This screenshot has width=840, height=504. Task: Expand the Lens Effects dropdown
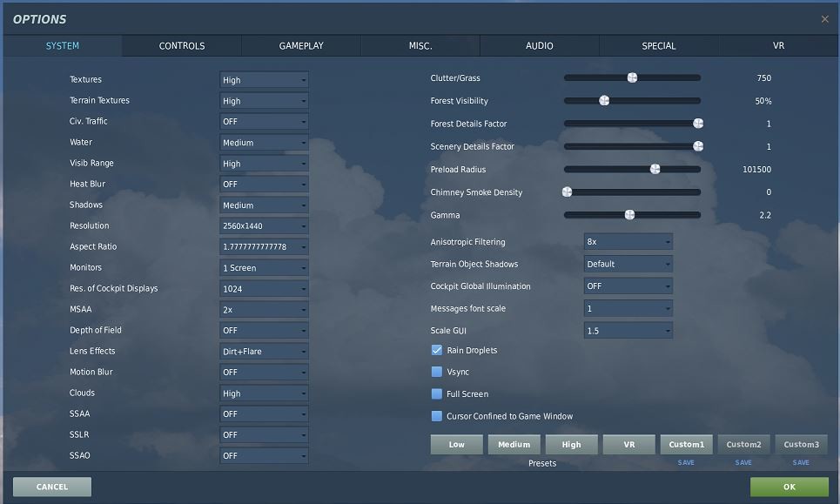click(264, 352)
